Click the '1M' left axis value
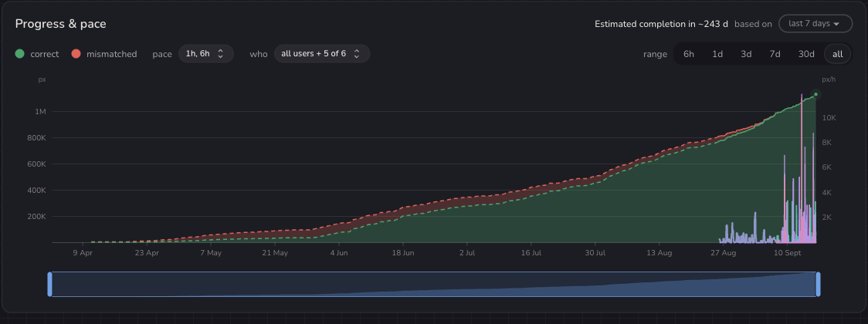Viewport: 868px width, 324px height. (40, 112)
